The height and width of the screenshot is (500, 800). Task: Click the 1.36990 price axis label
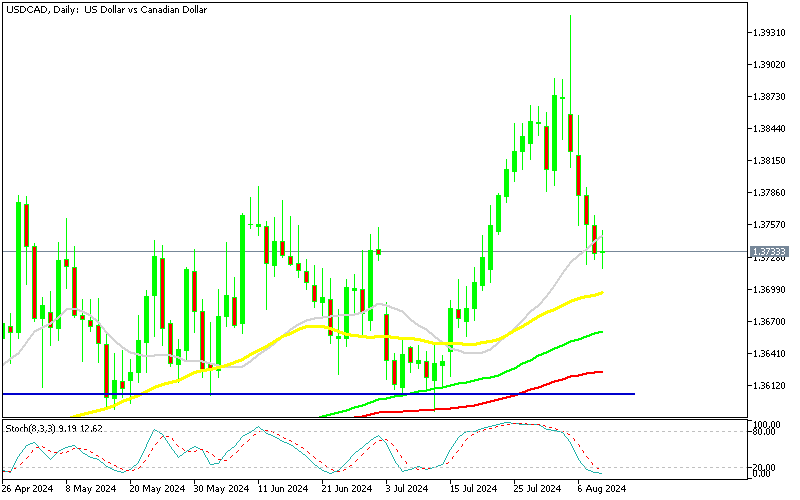pos(769,289)
